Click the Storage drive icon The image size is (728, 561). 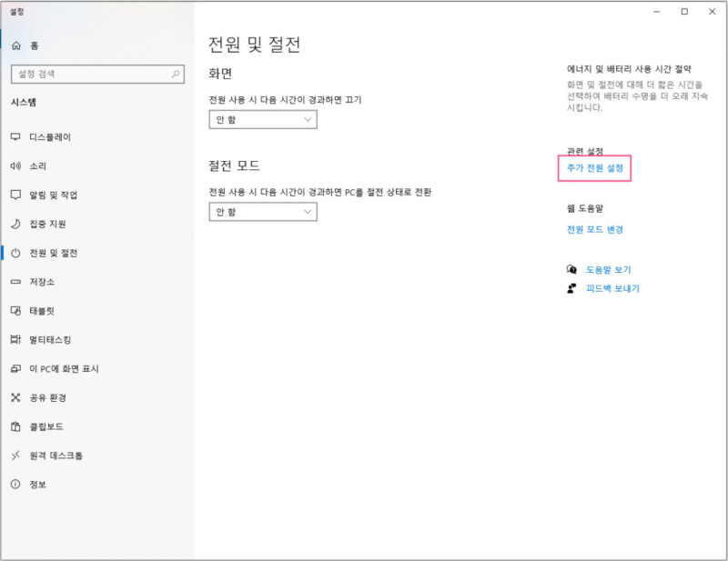tap(15, 282)
